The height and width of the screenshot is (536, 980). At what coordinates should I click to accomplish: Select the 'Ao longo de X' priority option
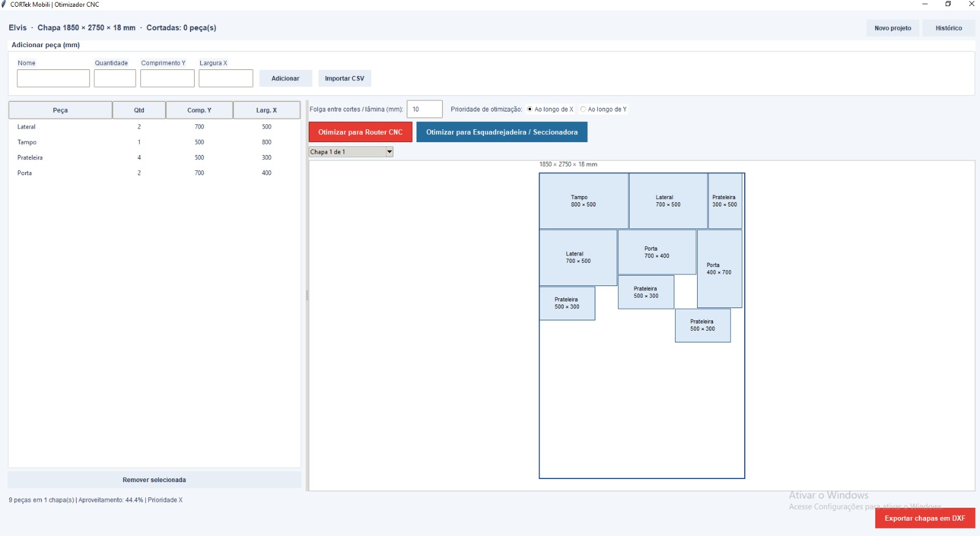tap(550, 110)
